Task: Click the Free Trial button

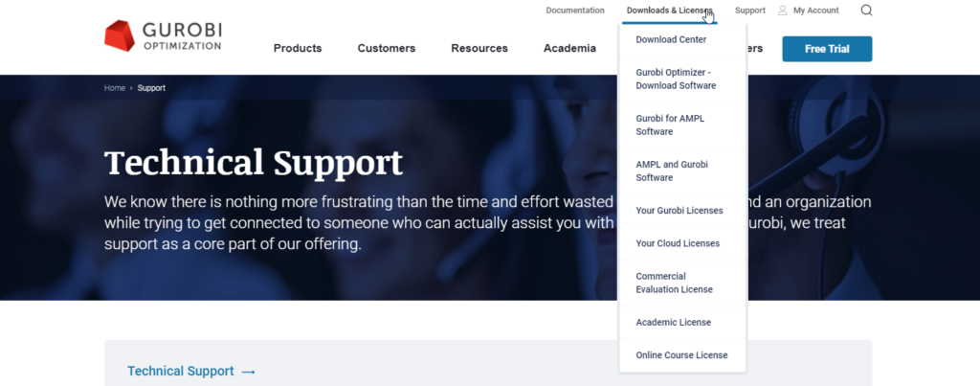Action: pyautogui.click(x=827, y=49)
